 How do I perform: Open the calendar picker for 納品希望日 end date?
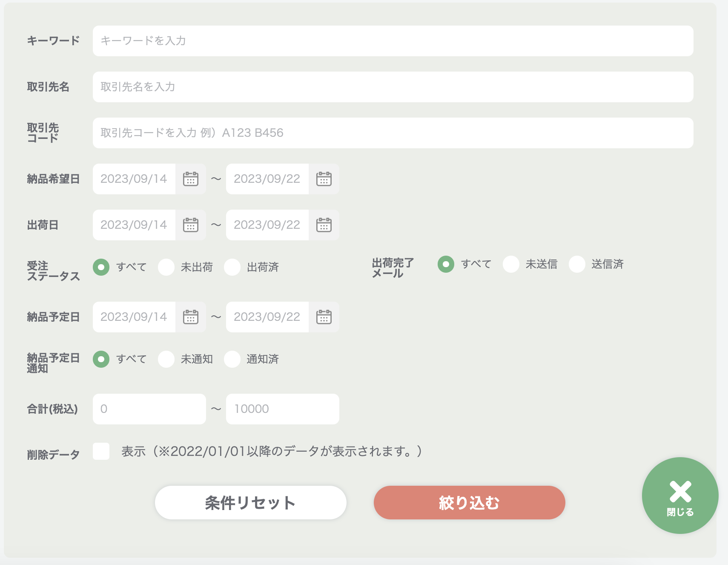click(x=324, y=179)
